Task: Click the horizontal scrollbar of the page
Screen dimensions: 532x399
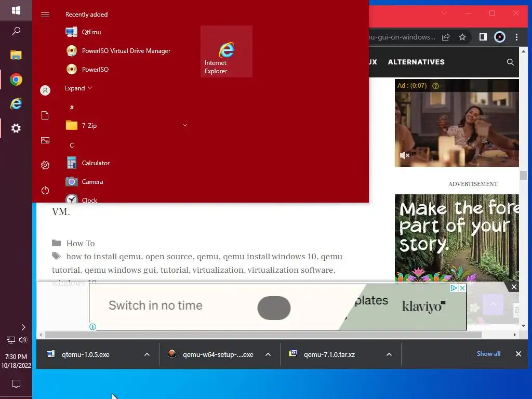Action: point(263,335)
